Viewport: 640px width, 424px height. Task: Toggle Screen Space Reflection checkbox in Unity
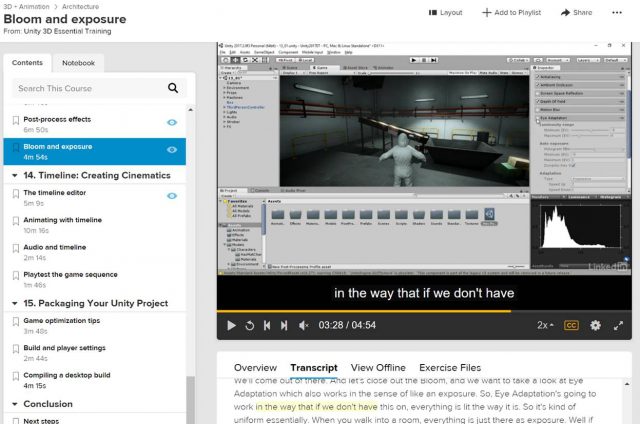coord(538,93)
